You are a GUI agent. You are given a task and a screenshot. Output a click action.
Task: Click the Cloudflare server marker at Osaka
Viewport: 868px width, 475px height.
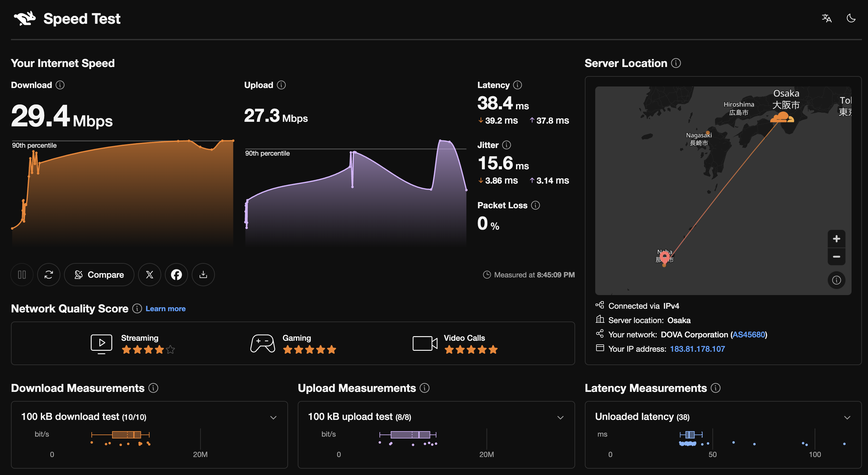pos(782,117)
